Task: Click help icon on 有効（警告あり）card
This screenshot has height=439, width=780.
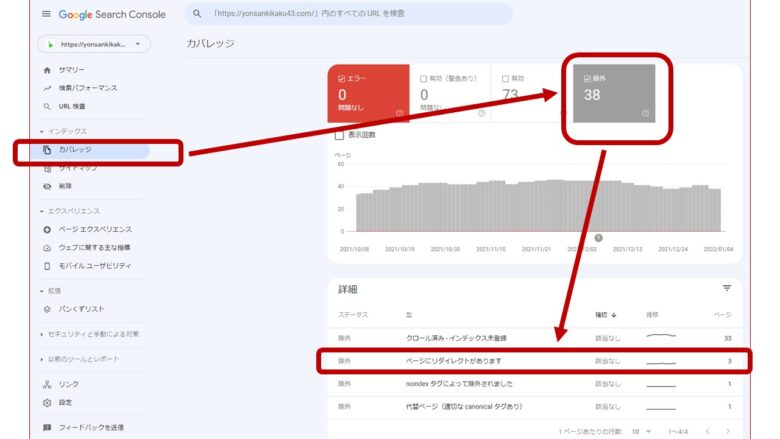Action: (481, 113)
